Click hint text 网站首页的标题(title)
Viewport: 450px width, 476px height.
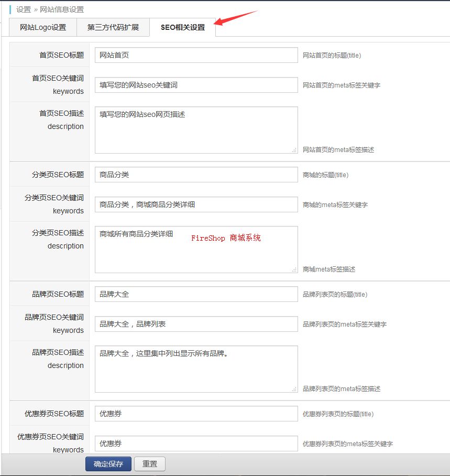(332, 55)
